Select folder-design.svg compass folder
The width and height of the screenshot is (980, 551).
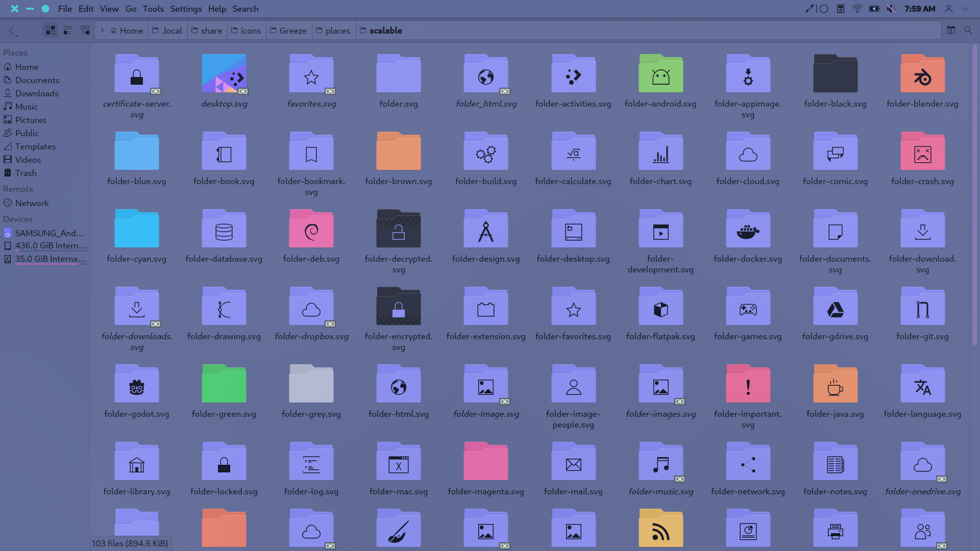[486, 229]
